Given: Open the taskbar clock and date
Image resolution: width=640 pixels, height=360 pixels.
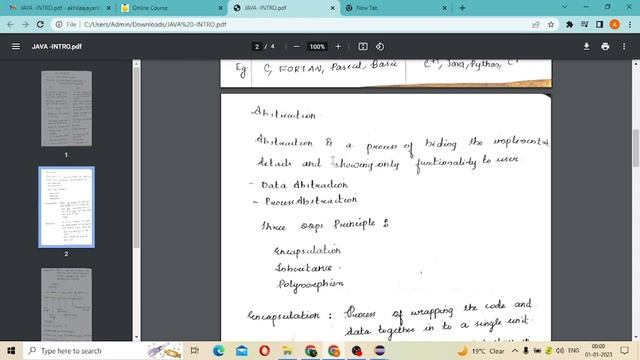Looking at the screenshot, I should [598, 351].
